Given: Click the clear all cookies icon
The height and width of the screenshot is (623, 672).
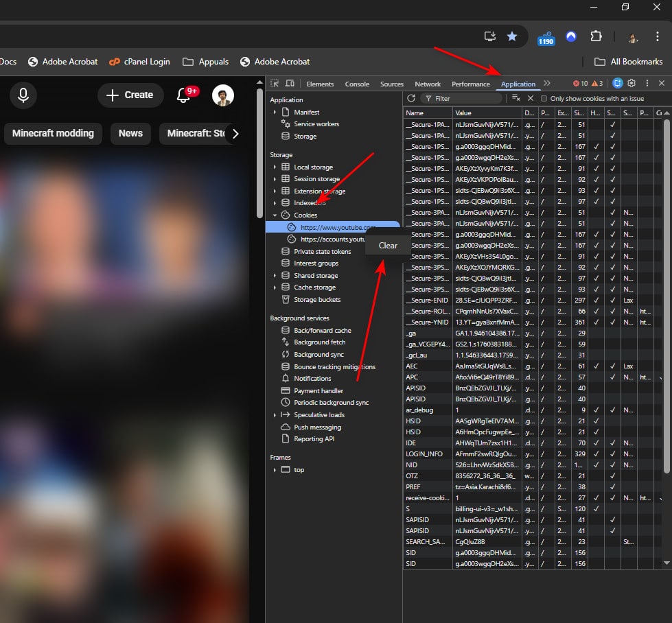Looking at the screenshot, I should [x=516, y=98].
